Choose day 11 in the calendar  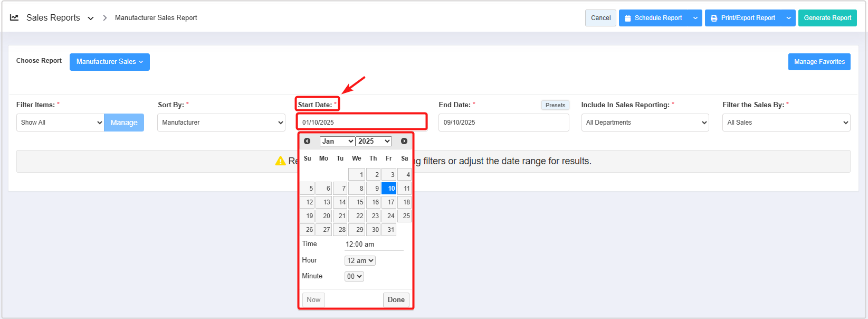(x=405, y=188)
